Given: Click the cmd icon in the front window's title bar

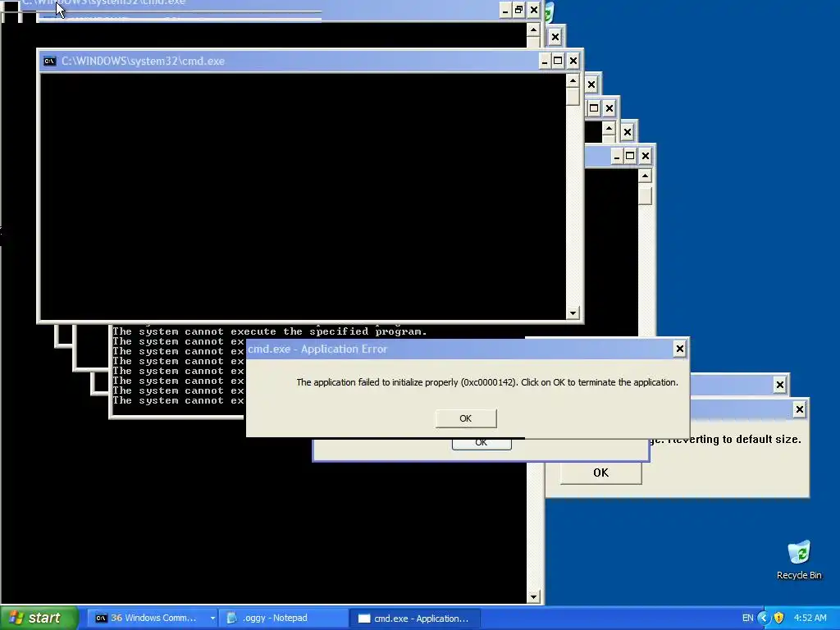Looking at the screenshot, I should tap(50, 61).
